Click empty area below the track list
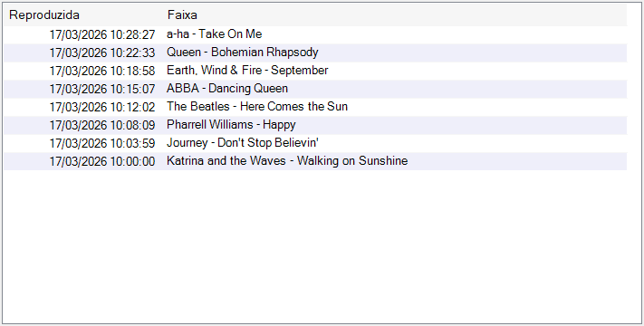Image resolution: width=644 pixels, height=326 pixels. pyautogui.click(x=315, y=246)
